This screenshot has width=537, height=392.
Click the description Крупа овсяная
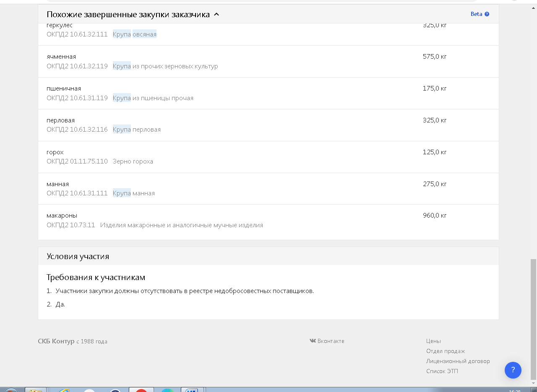[x=135, y=34]
